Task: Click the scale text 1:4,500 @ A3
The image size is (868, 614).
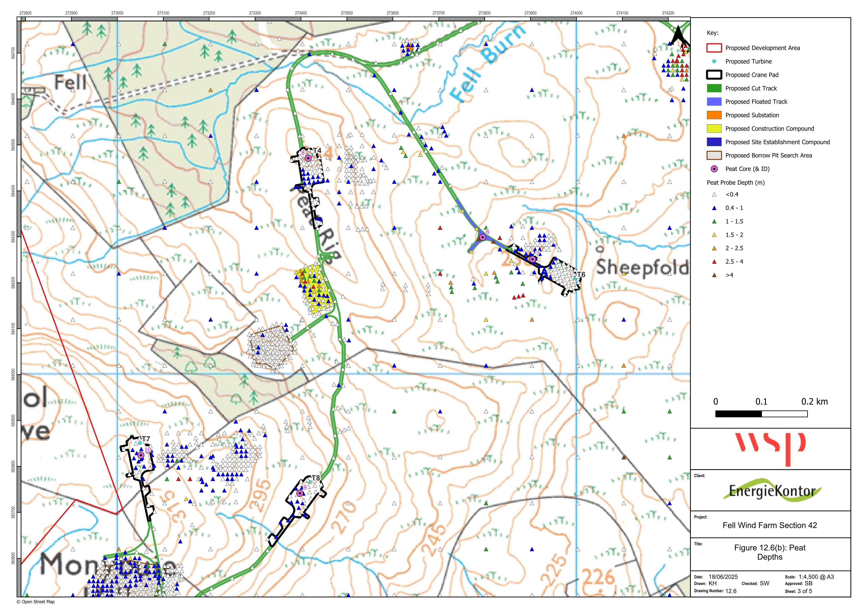Action: pos(816,577)
